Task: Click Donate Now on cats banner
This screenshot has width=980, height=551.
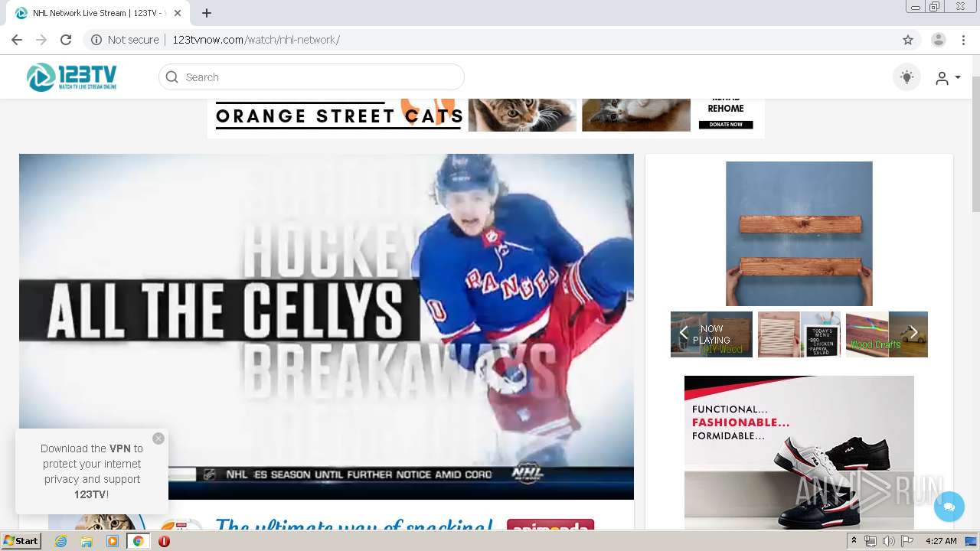Action: (x=726, y=124)
